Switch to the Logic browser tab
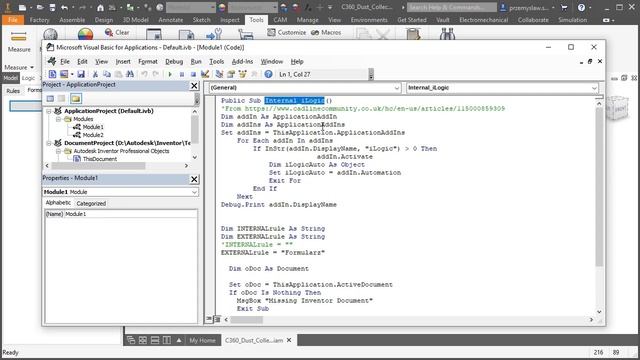This screenshot has height=360, width=640. (x=28, y=78)
